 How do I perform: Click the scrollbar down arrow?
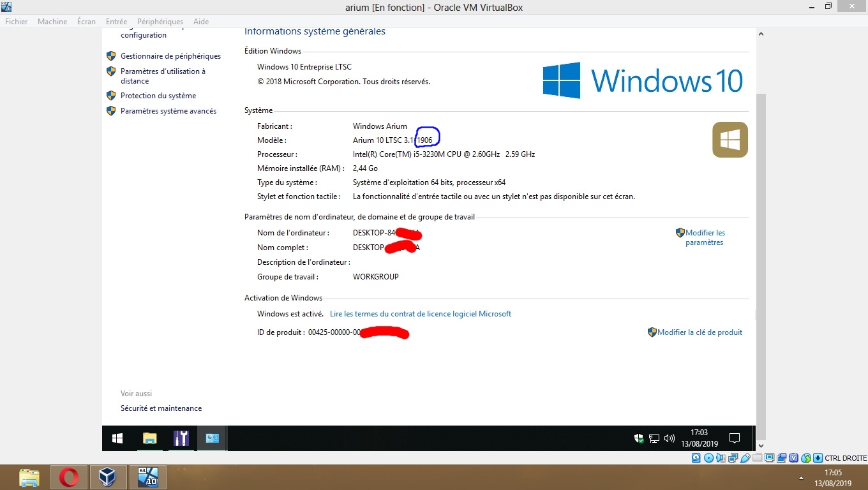760,446
